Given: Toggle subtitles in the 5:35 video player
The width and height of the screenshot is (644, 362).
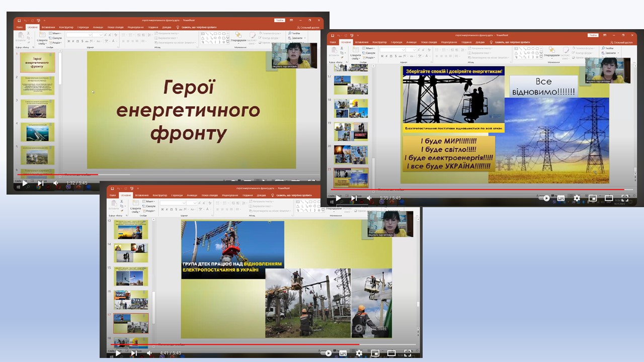Looking at the screenshot, I should [x=561, y=198].
